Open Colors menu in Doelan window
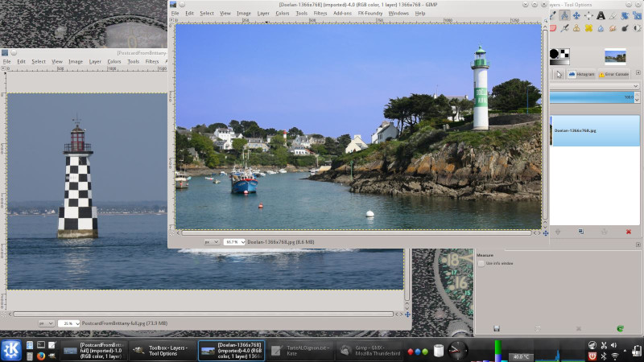 (x=283, y=13)
